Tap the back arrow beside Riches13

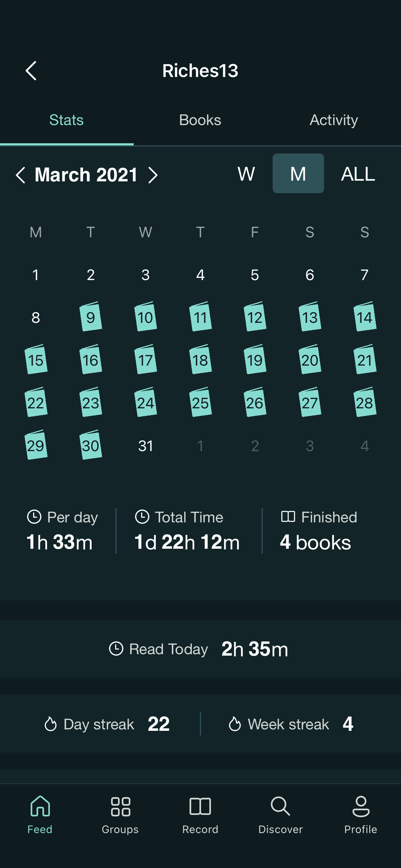point(31,71)
